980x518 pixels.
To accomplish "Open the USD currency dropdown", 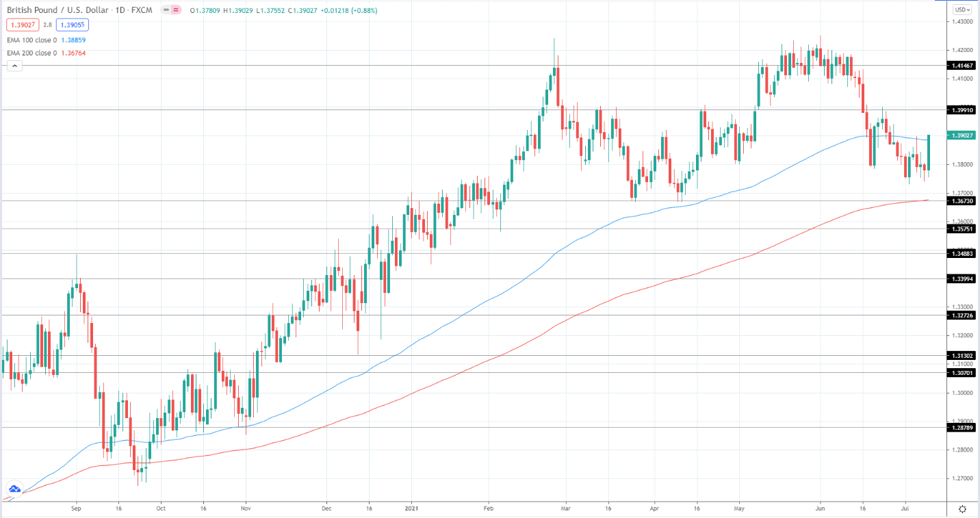I will click(x=962, y=10).
